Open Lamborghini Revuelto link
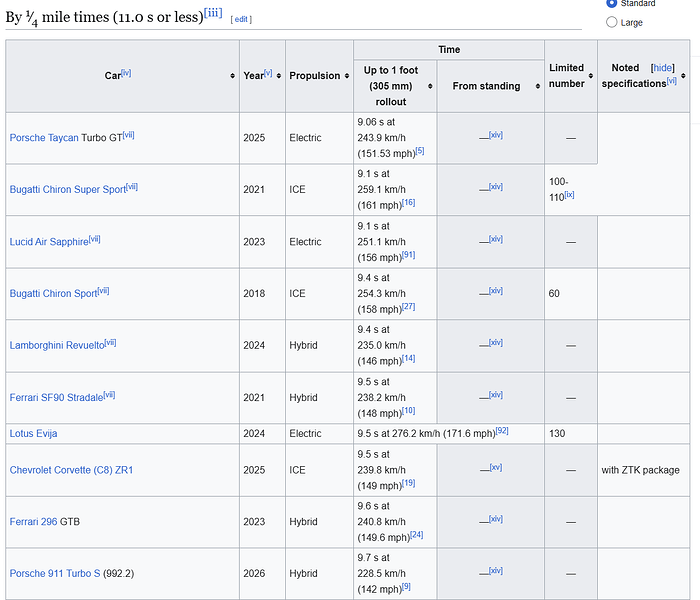 [x=57, y=345]
